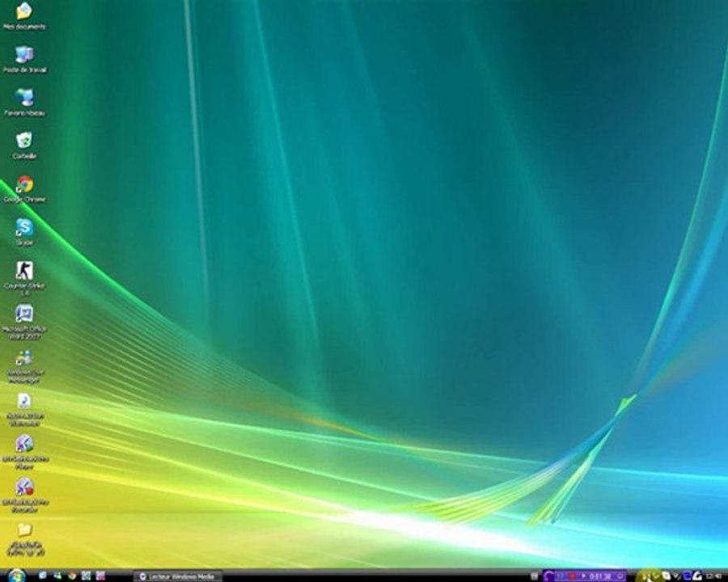The image size is (728, 582).
Task: Open the Favoris réseau desktop icon
Action: pyautogui.click(x=24, y=102)
